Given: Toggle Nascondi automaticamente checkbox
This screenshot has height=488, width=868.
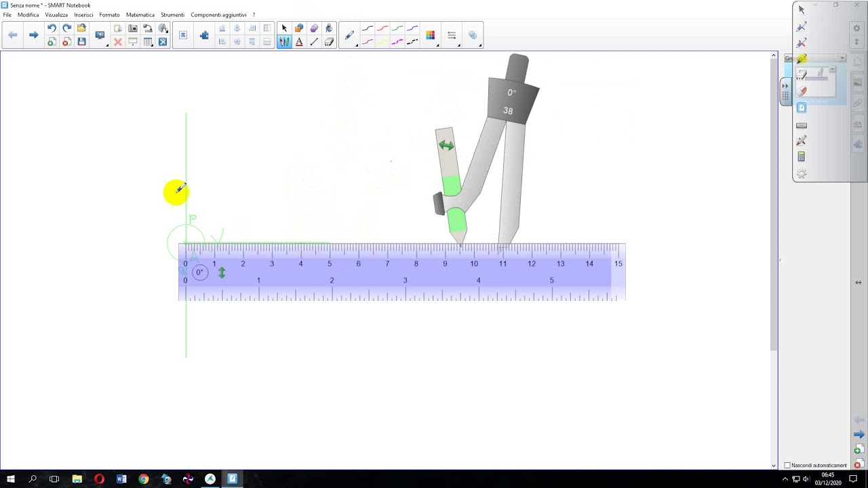Looking at the screenshot, I should coord(787,466).
